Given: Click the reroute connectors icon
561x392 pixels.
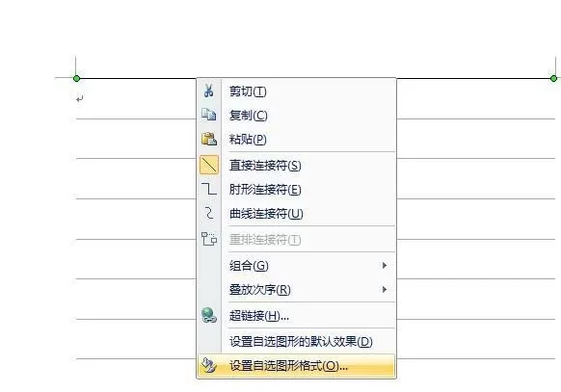Looking at the screenshot, I should (x=209, y=239).
